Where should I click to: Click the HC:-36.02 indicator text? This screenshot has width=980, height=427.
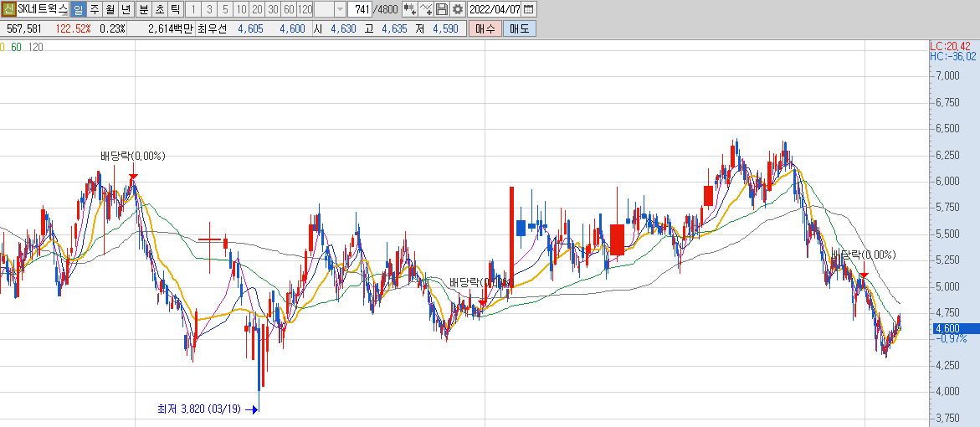coord(953,56)
